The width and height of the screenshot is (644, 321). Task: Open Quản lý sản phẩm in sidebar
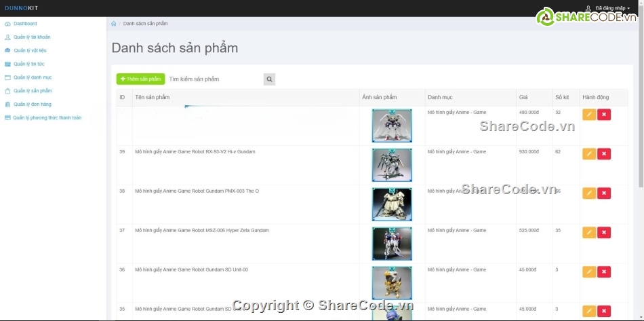click(33, 91)
